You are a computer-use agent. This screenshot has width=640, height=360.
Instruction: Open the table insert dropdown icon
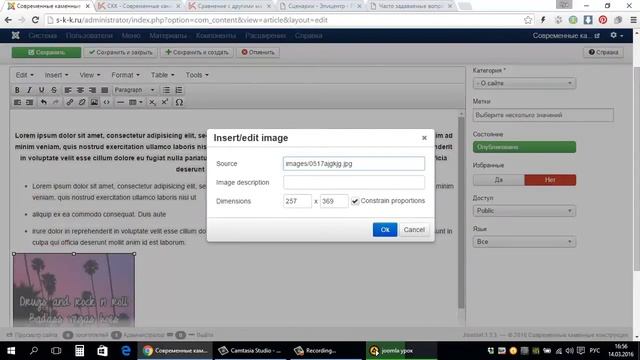[136, 102]
